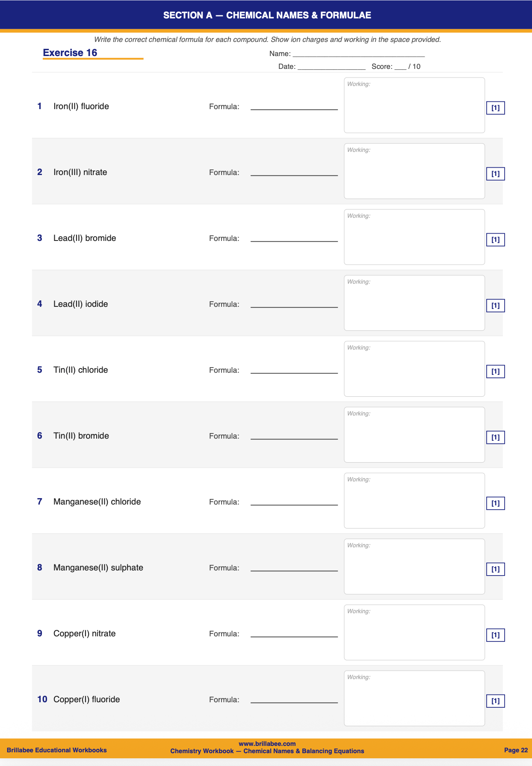This screenshot has height=766, width=532.
Task: Select the Working box for Copper(I) nitrate
Action: (x=414, y=632)
